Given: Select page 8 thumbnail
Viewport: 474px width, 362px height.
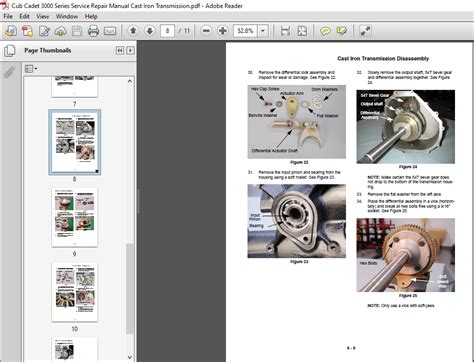Looking at the screenshot, I should [x=75, y=142].
